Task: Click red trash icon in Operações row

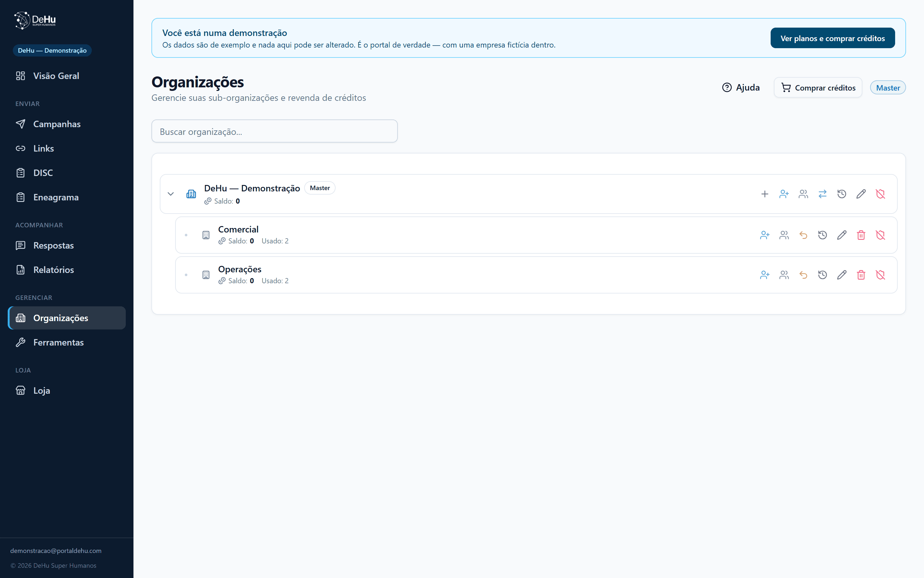Action: click(x=861, y=275)
